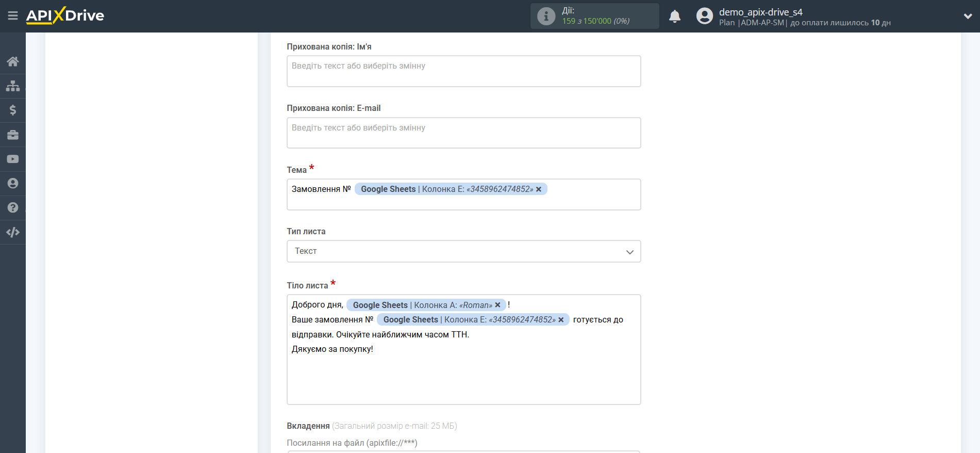980x453 pixels.
Task: Click the actions info icon
Action: click(x=546, y=16)
